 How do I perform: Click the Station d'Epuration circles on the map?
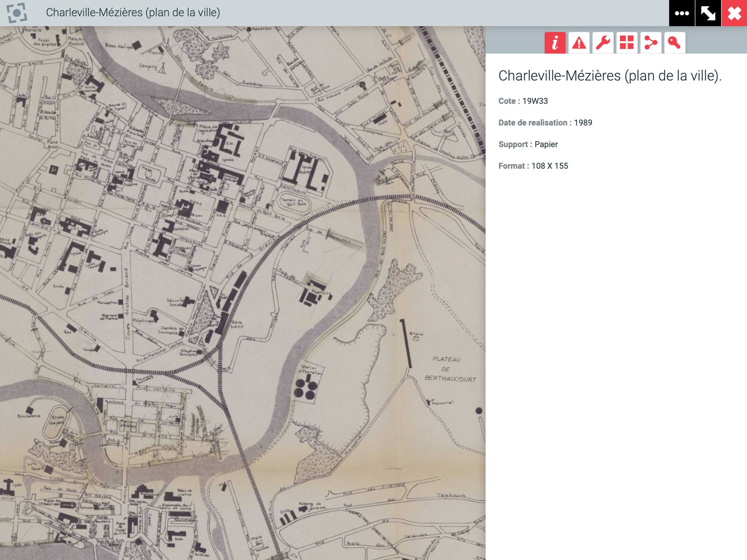point(306,388)
